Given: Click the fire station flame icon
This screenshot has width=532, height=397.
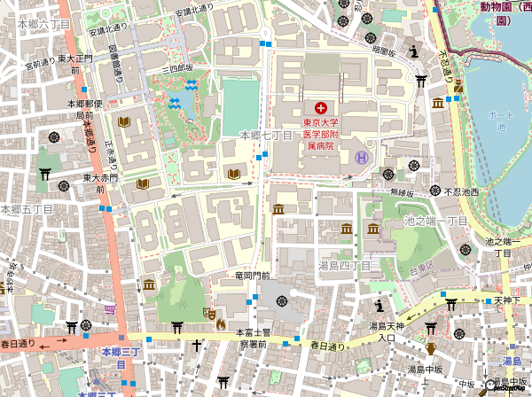Looking at the screenshot, I should (x=221, y=325).
